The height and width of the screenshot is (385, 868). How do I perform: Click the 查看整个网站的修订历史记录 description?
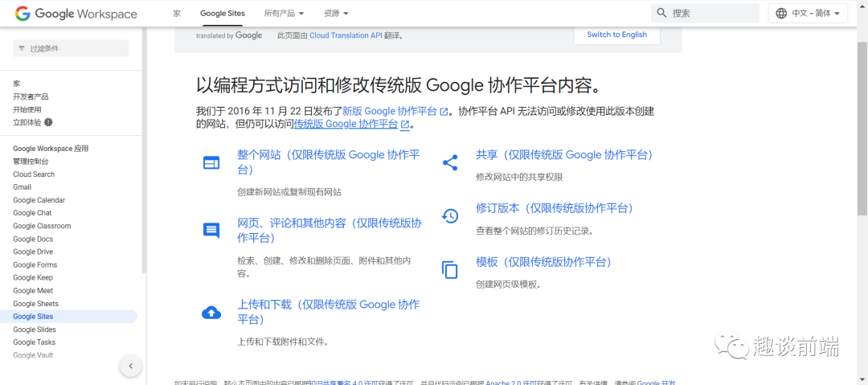534,231
